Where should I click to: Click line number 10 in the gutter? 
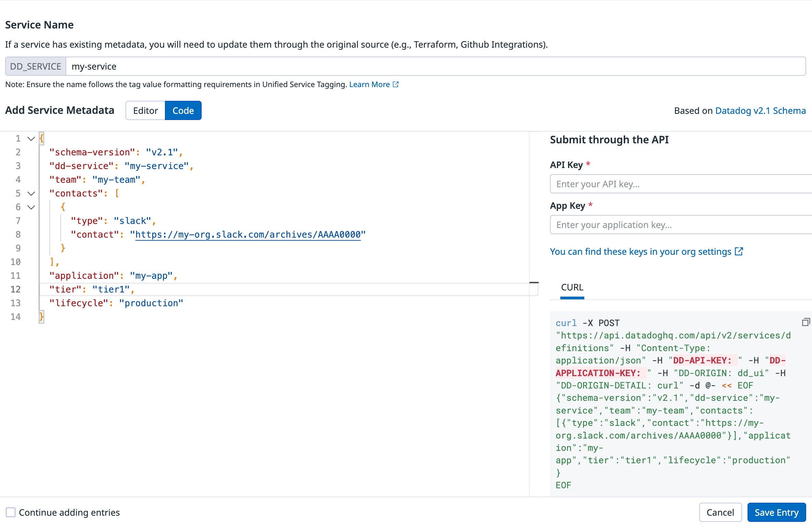pos(15,262)
